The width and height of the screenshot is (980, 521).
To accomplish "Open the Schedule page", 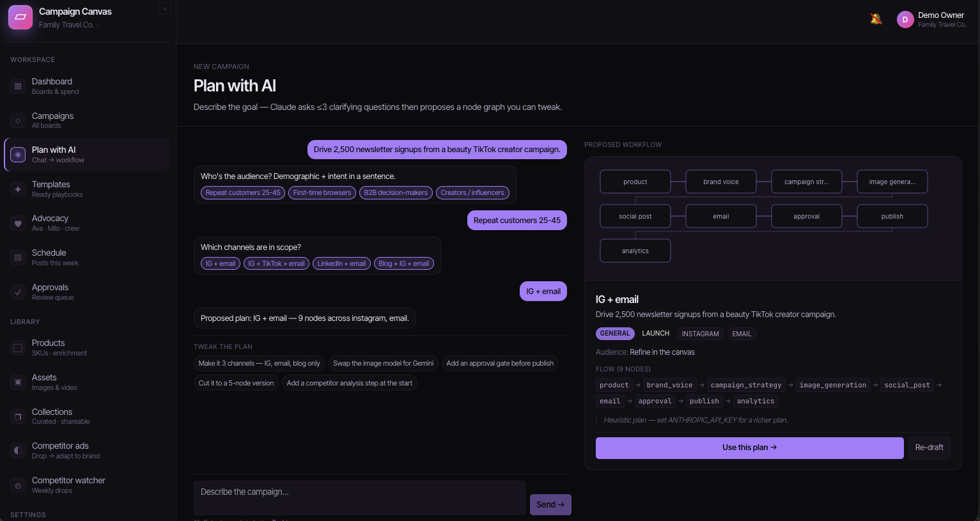I will tap(87, 258).
